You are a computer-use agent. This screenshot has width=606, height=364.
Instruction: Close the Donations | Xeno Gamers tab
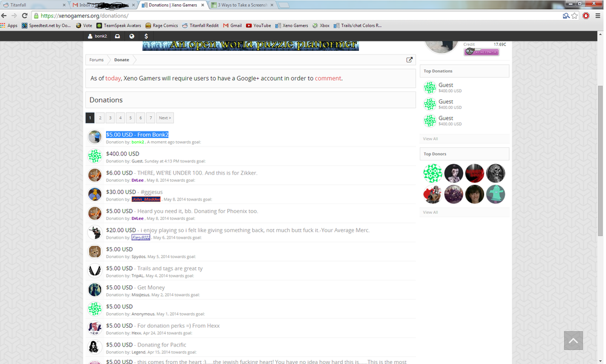point(203,5)
